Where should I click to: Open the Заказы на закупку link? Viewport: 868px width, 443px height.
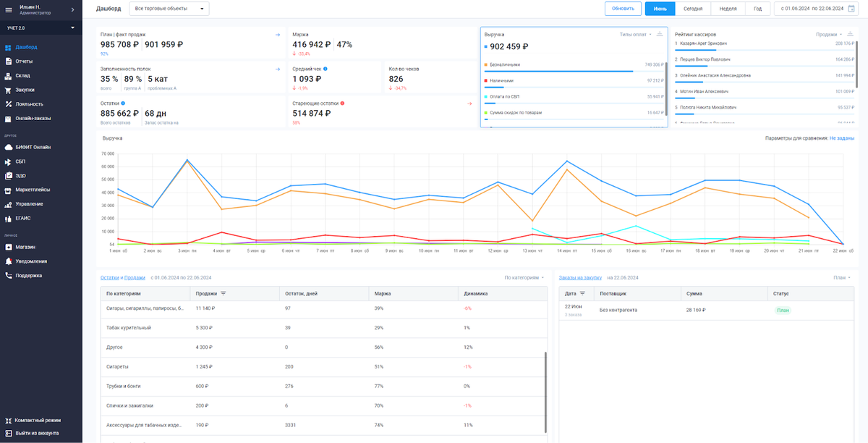pos(580,277)
